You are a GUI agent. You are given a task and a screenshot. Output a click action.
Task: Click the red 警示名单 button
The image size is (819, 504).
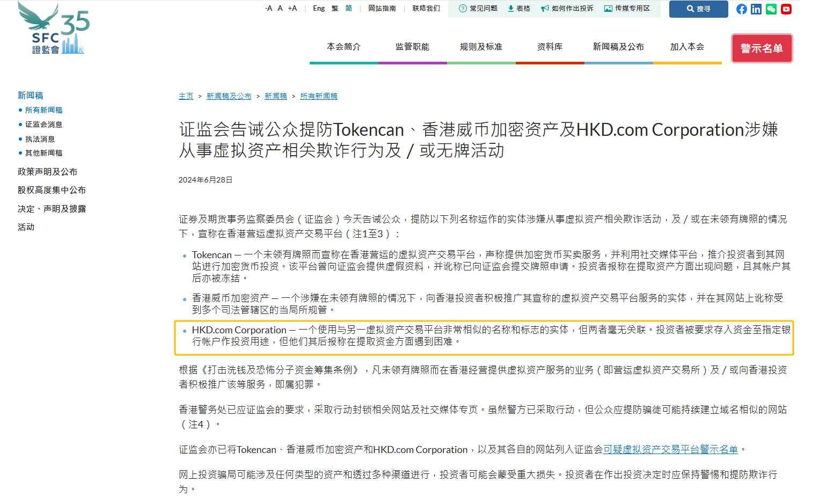click(762, 48)
